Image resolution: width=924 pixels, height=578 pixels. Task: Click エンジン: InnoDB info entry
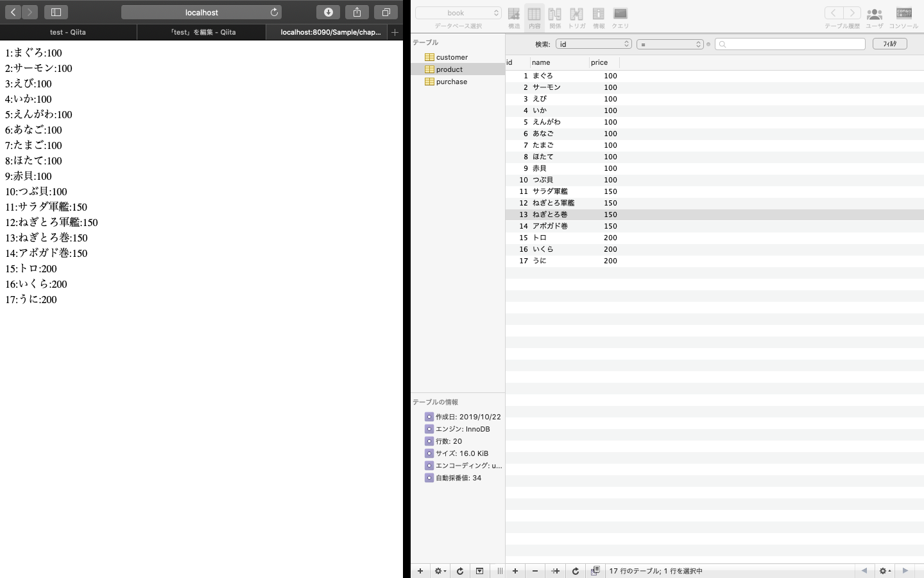pos(458,429)
